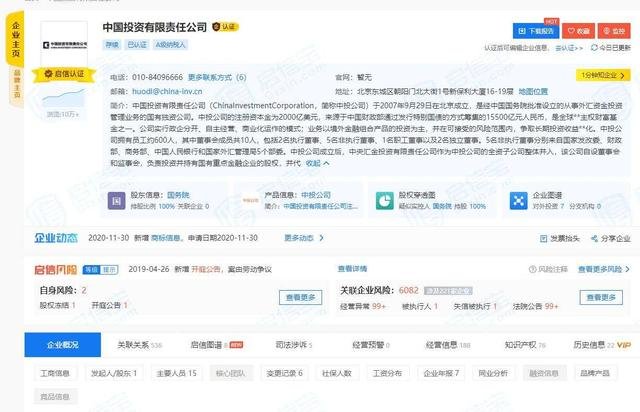Viewport: 640px width, 412px height.
Task: Select 同业分析 sub-tab
Action: (493, 373)
